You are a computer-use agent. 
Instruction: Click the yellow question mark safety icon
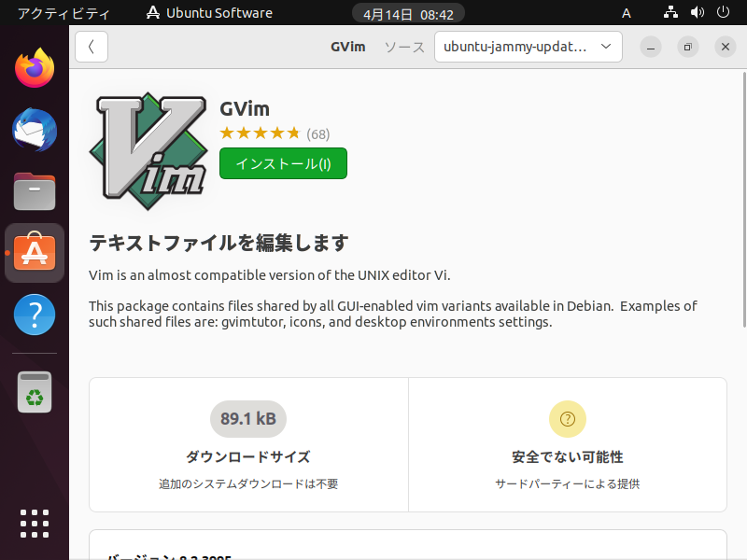[x=568, y=419]
